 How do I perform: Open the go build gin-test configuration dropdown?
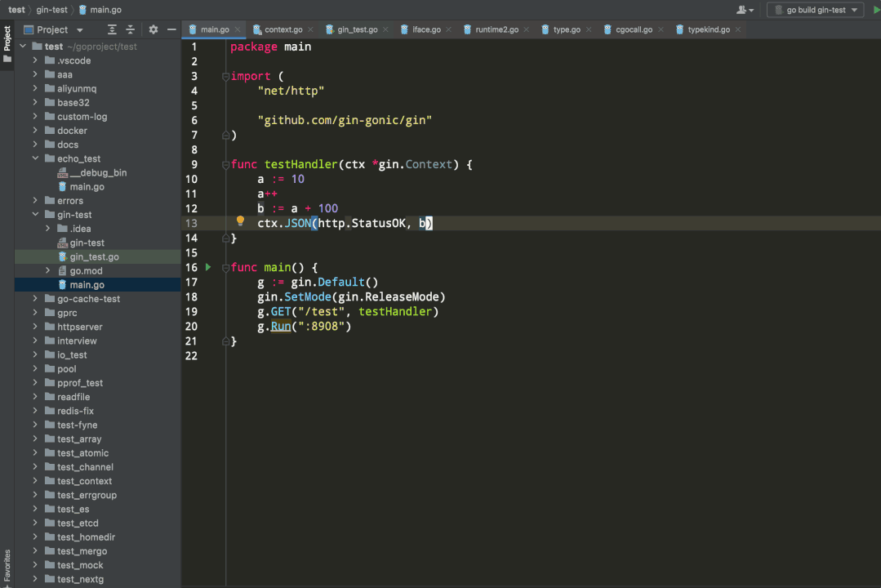click(x=815, y=10)
